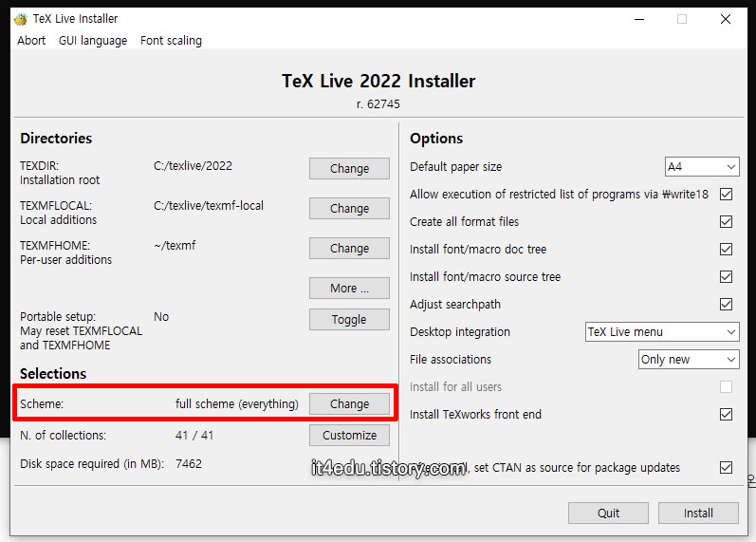
Task: Click the ~/texmf path text
Action: [x=175, y=246]
